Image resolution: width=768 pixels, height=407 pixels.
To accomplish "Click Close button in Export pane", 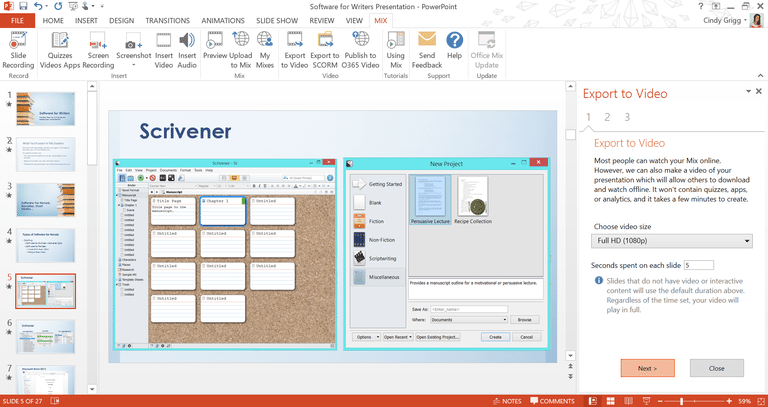I will pos(717,368).
